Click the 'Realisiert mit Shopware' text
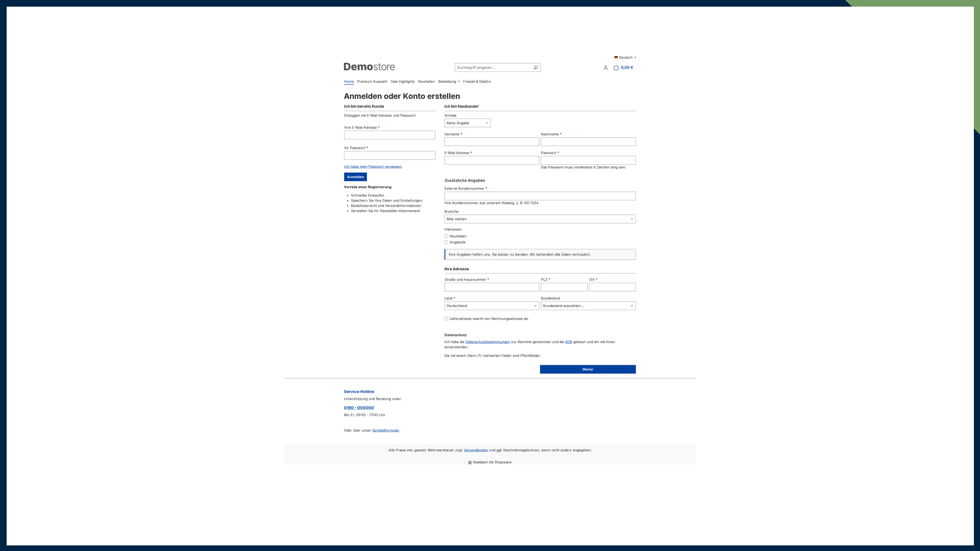The width and height of the screenshot is (980, 551). [x=492, y=462]
